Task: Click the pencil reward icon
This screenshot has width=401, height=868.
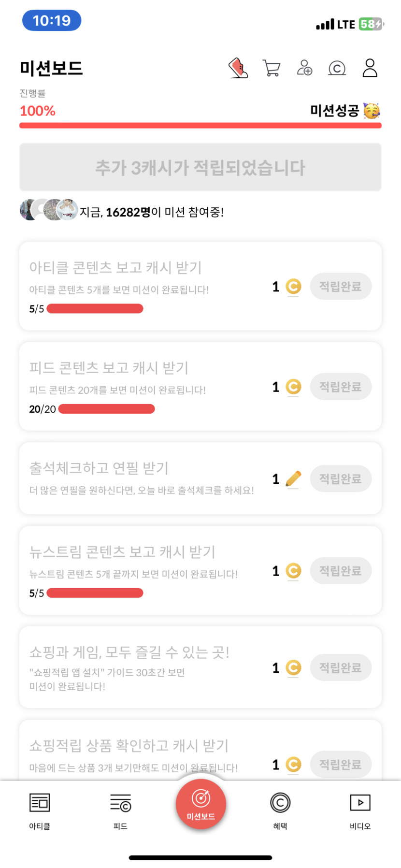Action: pos(293,479)
